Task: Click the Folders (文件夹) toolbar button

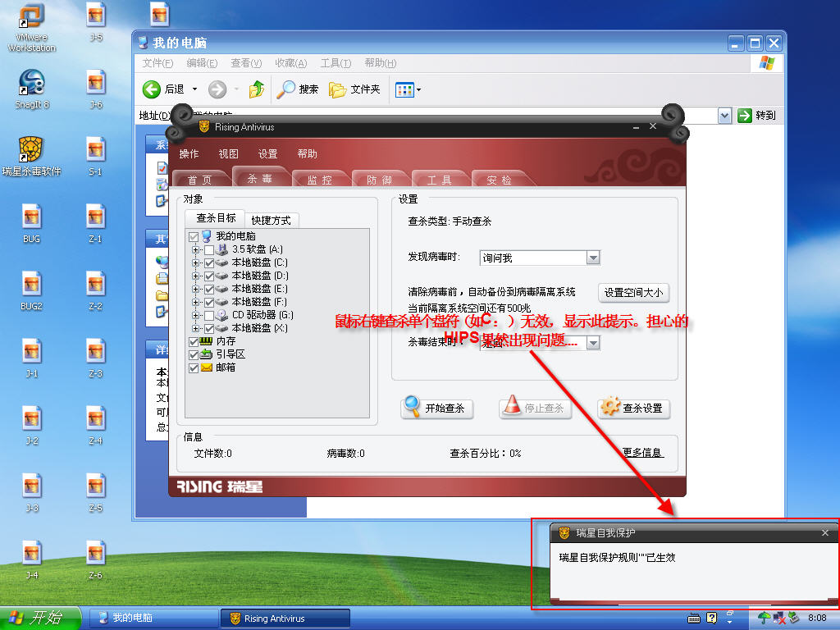Action: 354,89
